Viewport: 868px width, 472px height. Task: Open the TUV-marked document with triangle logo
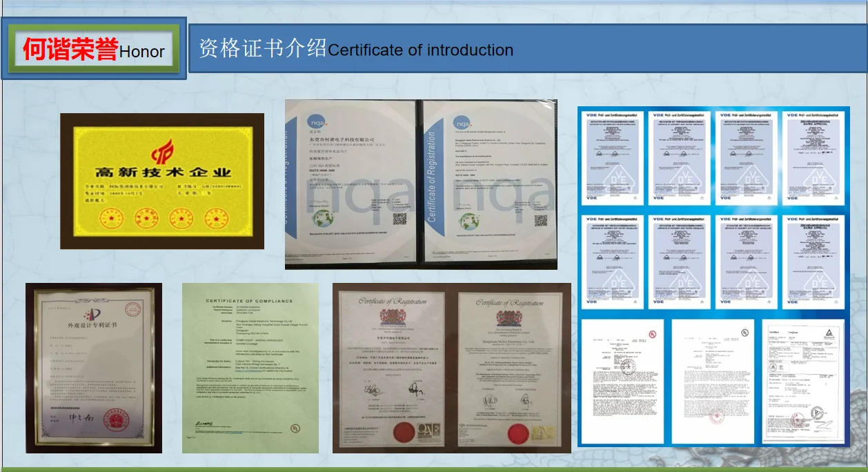tap(803, 382)
